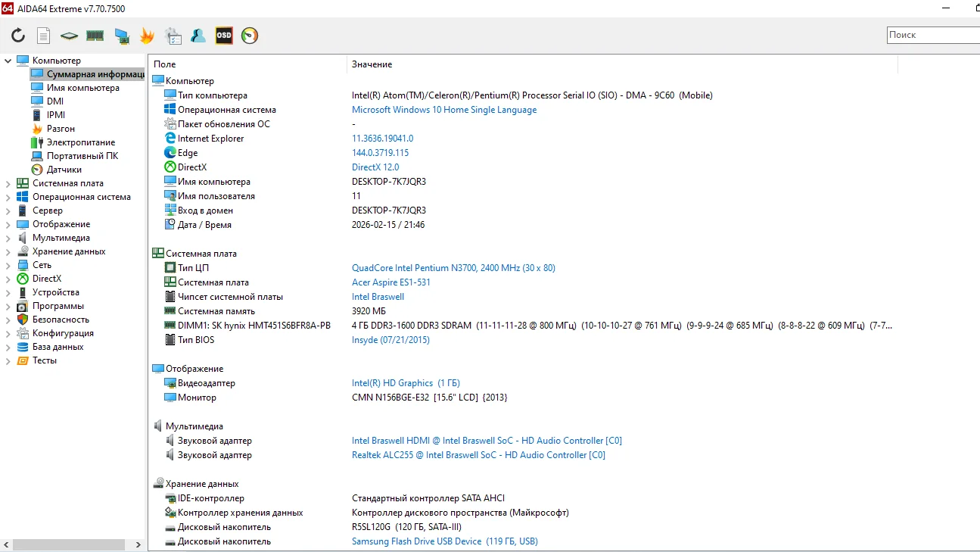Click Internet Explorer version 11.3636.19041.0 link
980x552 pixels.
pyautogui.click(x=382, y=139)
